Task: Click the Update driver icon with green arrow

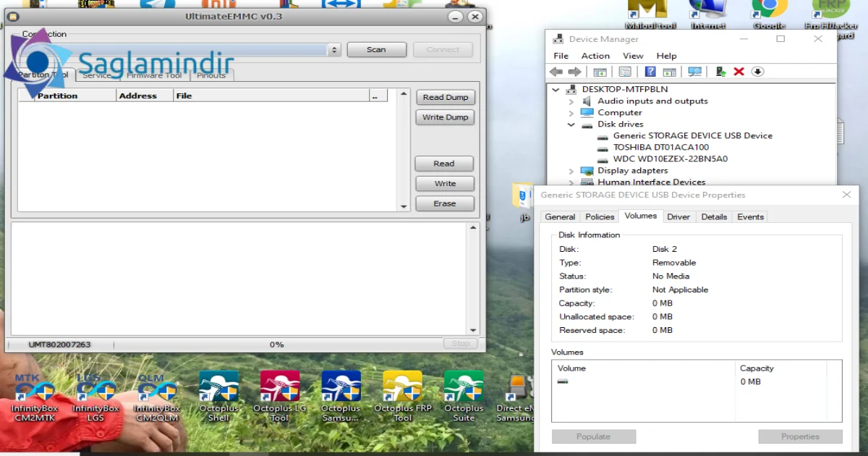Action: coord(720,72)
